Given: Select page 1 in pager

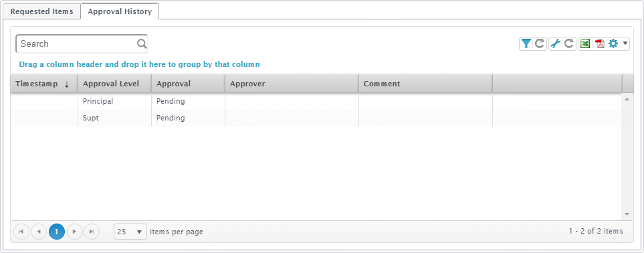Looking at the screenshot, I should pos(57,232).
